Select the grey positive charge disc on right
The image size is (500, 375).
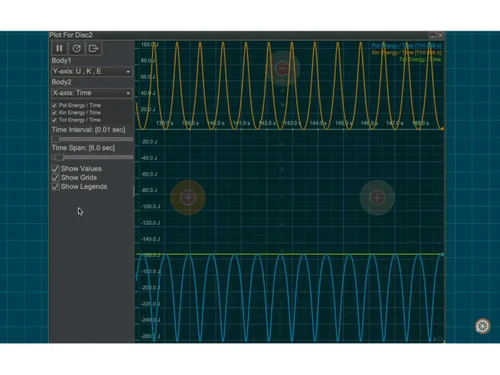(x=377, y=198)
